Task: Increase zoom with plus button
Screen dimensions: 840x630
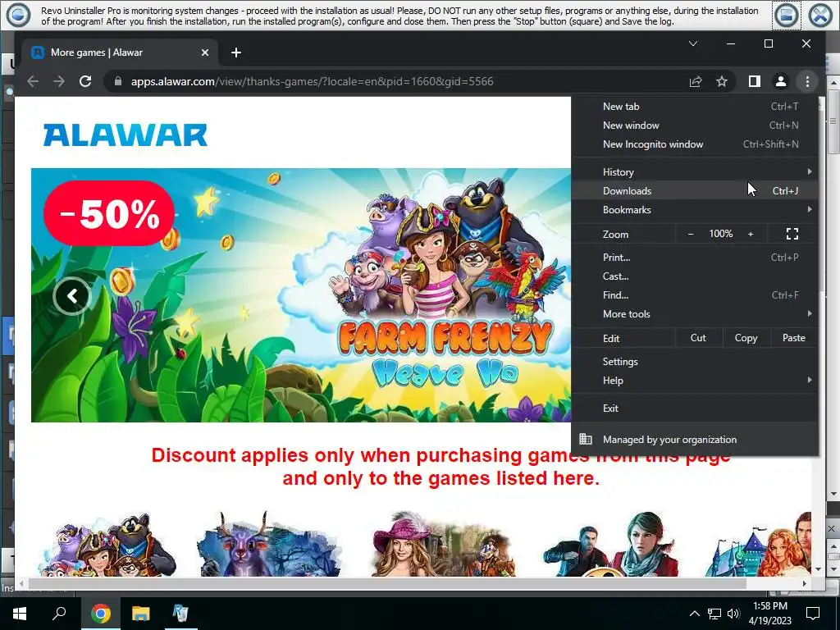Action: [751, 234]
